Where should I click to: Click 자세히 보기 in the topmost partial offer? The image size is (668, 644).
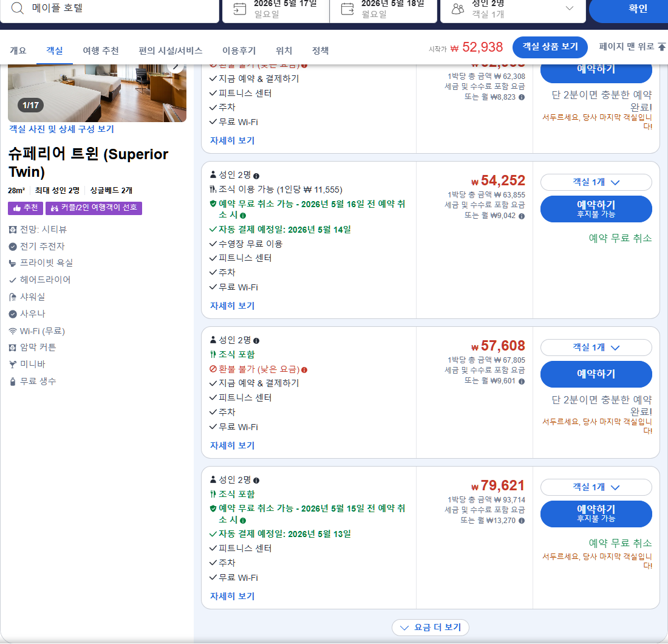tap(232, 141)
